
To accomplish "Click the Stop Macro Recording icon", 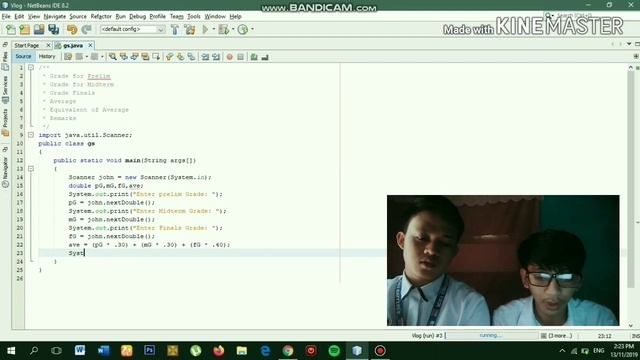I will [240, 57].
